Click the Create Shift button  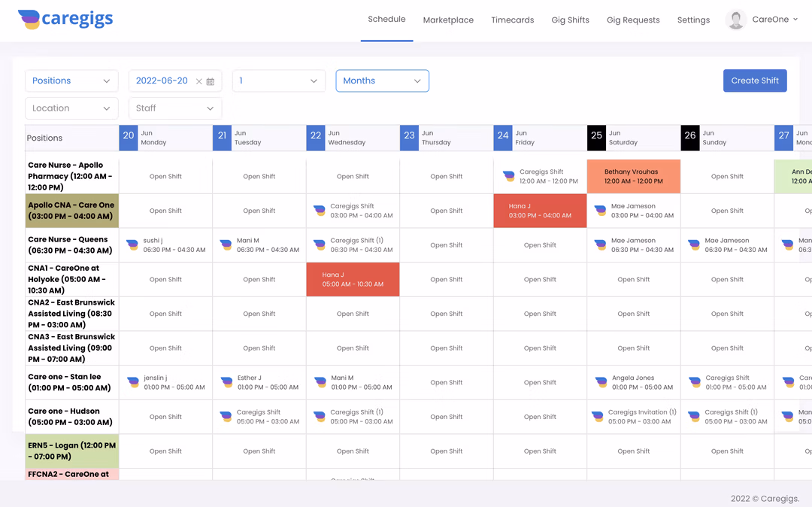pos(755,80)
